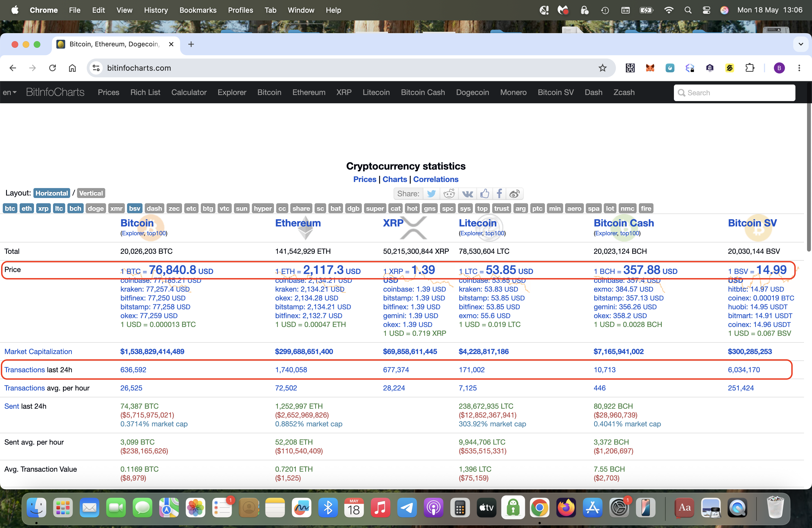Toggle the xmr coin filter
The height and width of the screenshot is (528, 812).
point(116,208)
